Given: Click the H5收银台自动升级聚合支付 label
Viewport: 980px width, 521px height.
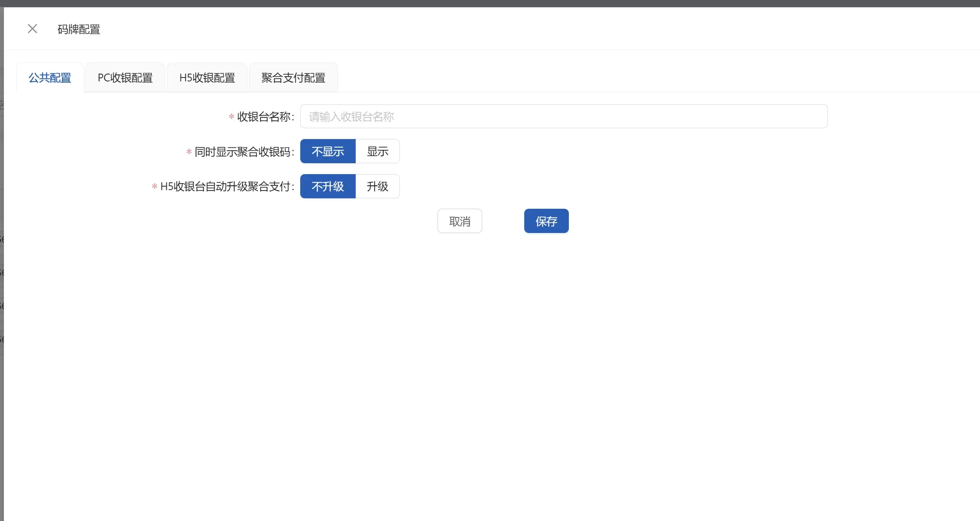Looking at the screenshot, I should click(x=225, y=187).
